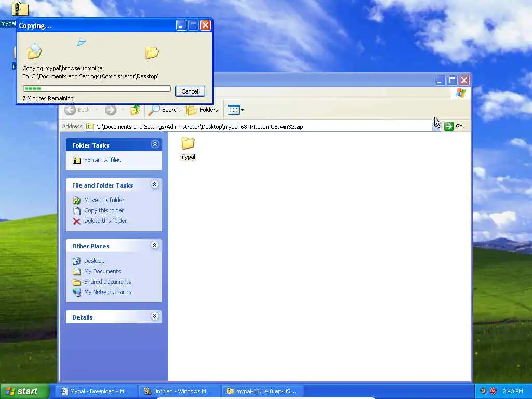Click the security shield tray icon
The height and width of the screenshot is (399, 532).
click(494, 391)
